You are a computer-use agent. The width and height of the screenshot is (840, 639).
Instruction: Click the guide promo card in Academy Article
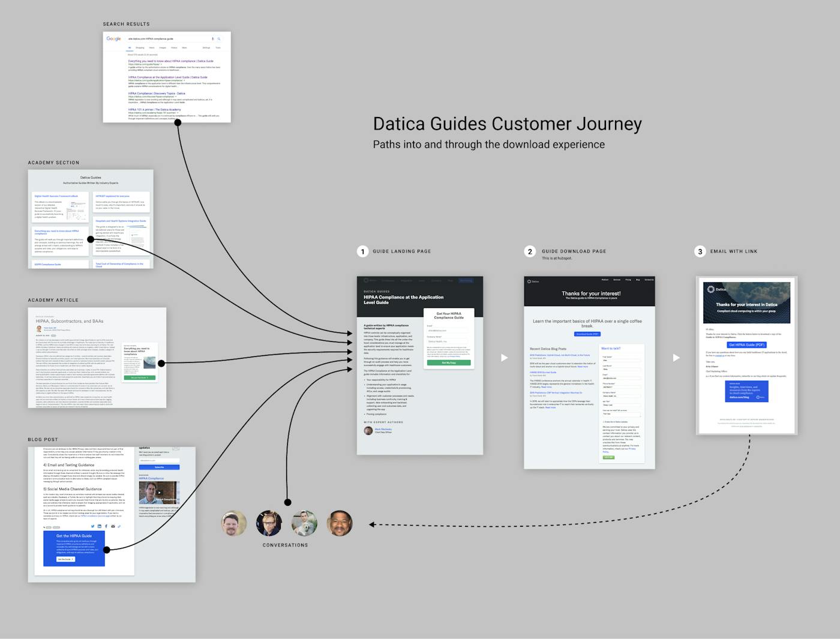pyautogui.click(x=140, y=362)
